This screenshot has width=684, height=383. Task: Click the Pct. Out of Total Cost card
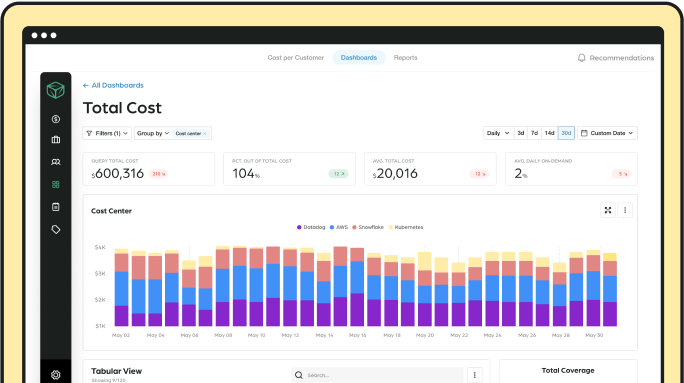pyautogui.click(x=289, y=169)
